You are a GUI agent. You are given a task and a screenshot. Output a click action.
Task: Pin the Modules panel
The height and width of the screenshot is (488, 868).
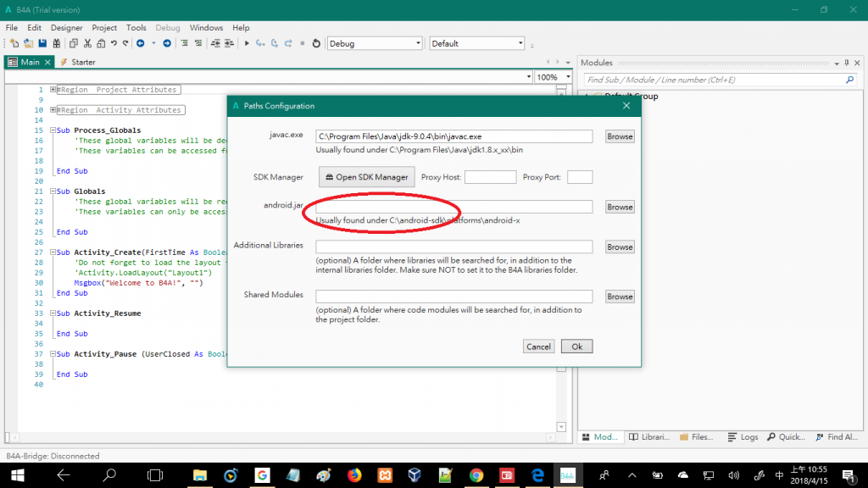tap(847, 63)
